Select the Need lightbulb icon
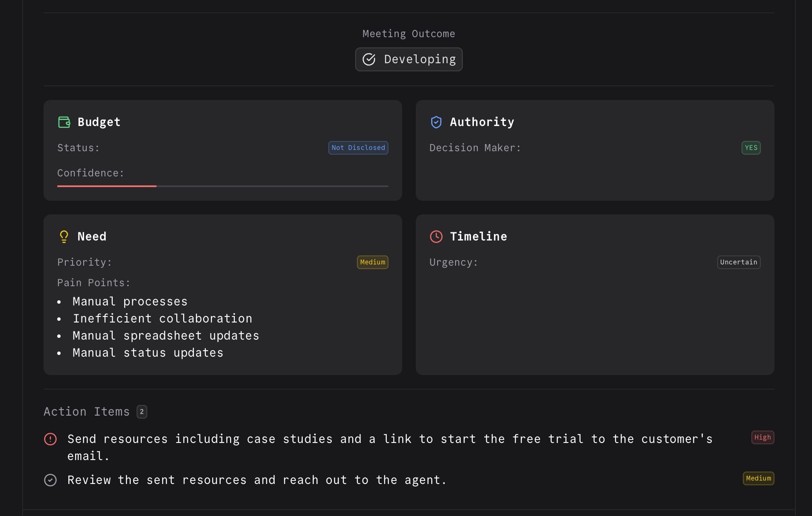 (x=64, y=237)
